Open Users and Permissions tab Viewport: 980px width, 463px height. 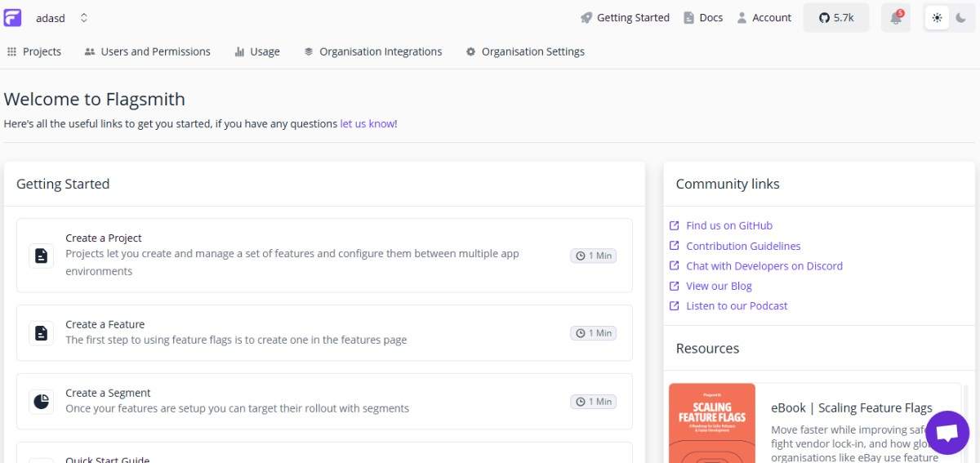[x=147, y=51]
